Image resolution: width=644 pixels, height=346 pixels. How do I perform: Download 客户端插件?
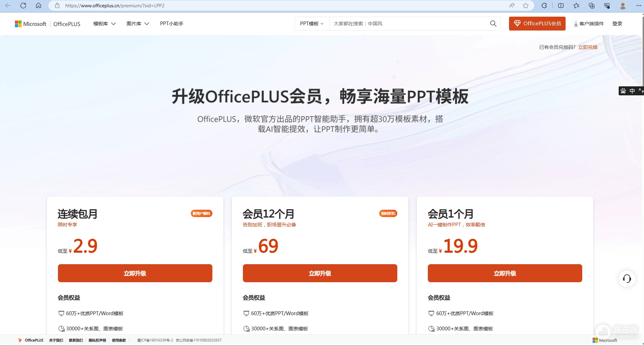[x=588, y=24]
